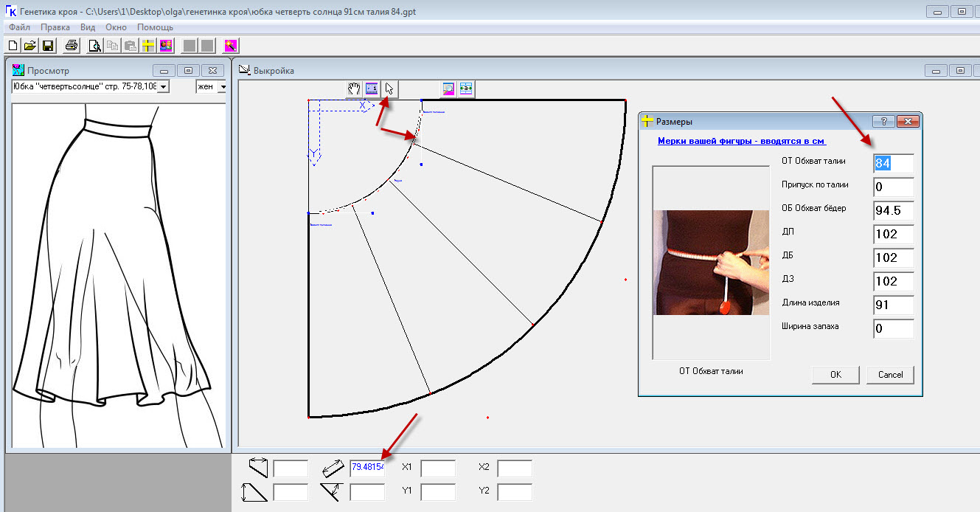Print the pattern with the printer icon
Viewport: 980px width, 512px height.
pos(72,46)
